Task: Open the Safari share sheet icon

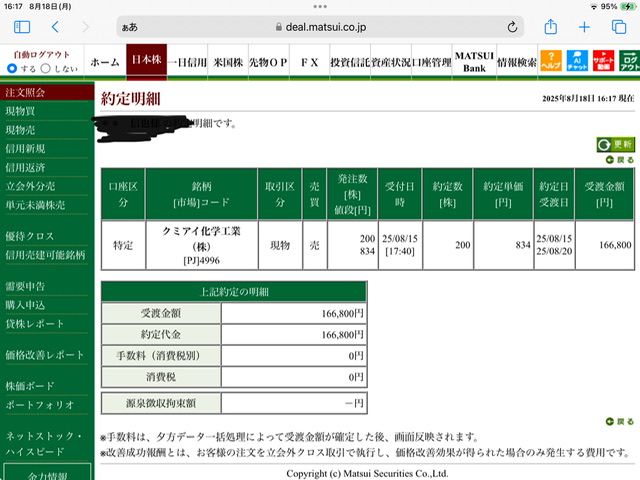Action: click(x=551, y=27)
